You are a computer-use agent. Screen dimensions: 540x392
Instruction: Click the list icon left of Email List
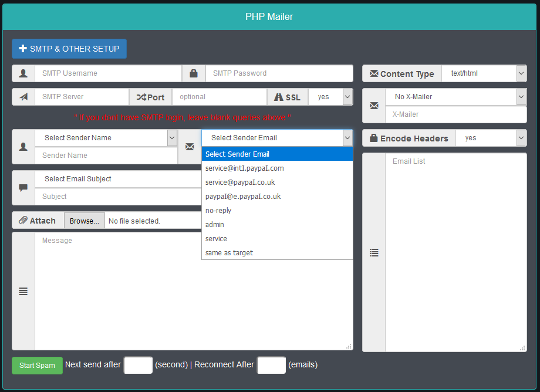click(374, 252)
